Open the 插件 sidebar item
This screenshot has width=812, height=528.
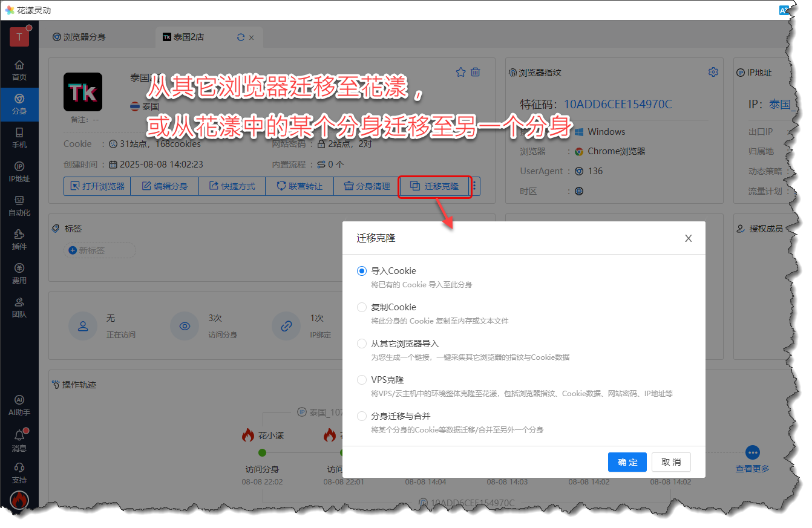pyautogui.click(x=19, y=240)
